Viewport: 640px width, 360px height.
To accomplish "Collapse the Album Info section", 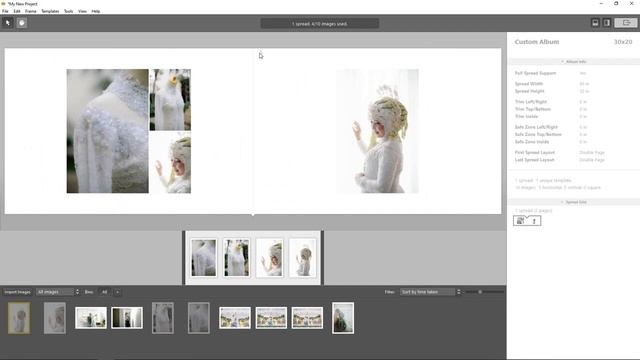I will coord(573,62).
